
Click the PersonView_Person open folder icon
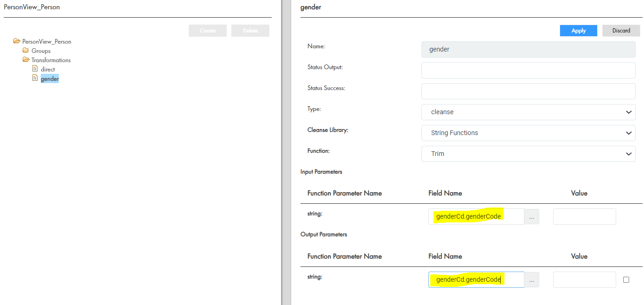point(17,41)
